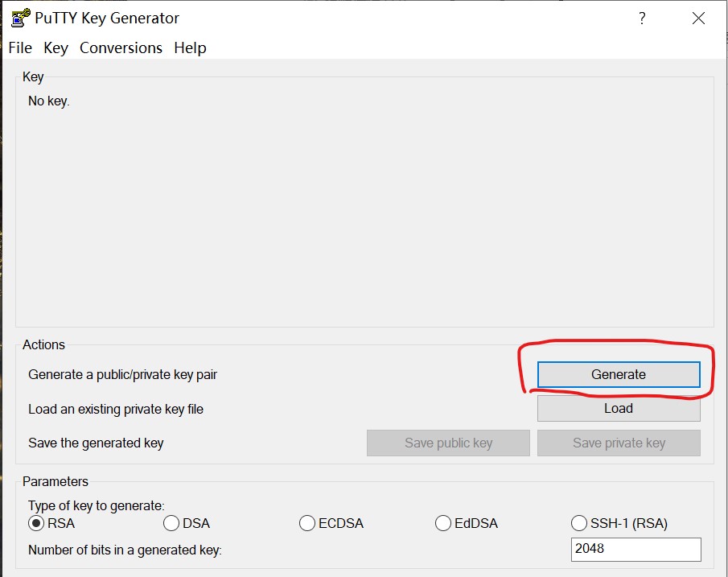Image resolution: width=728 pixels, height=577 pixels.
Task: Open the File menu
Action: 20,47
